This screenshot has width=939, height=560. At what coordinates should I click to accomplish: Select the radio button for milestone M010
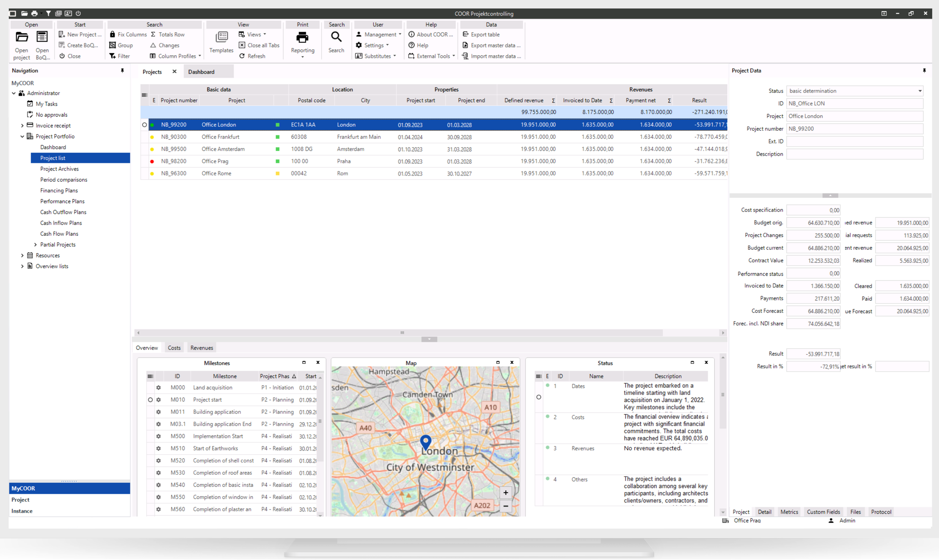coord(150,400)
